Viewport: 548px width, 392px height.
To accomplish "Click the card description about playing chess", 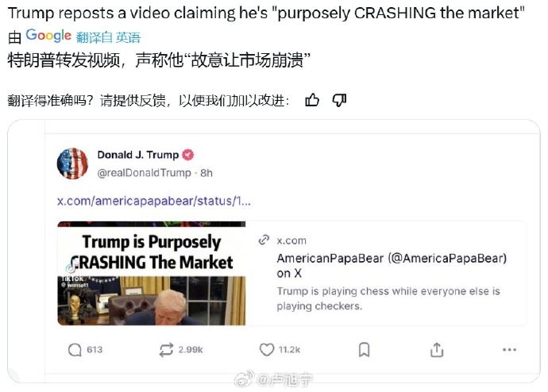I will point(388,298).
